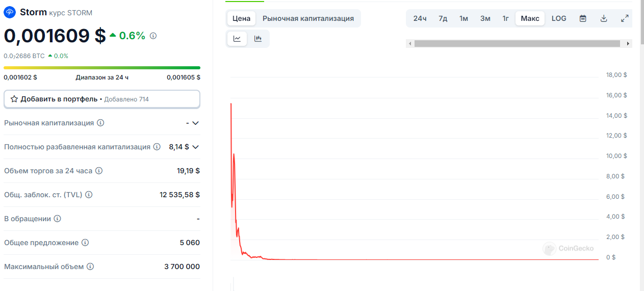The width and height of the screenshot is (644, 291).
Task: Click Storm курс STORM heading
Action: point(56,12)
